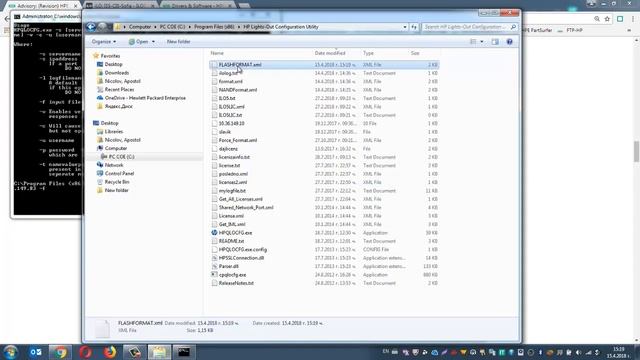640x360 pixels.
Task: Toggle the preview pane button
Action: coord(495,42)
